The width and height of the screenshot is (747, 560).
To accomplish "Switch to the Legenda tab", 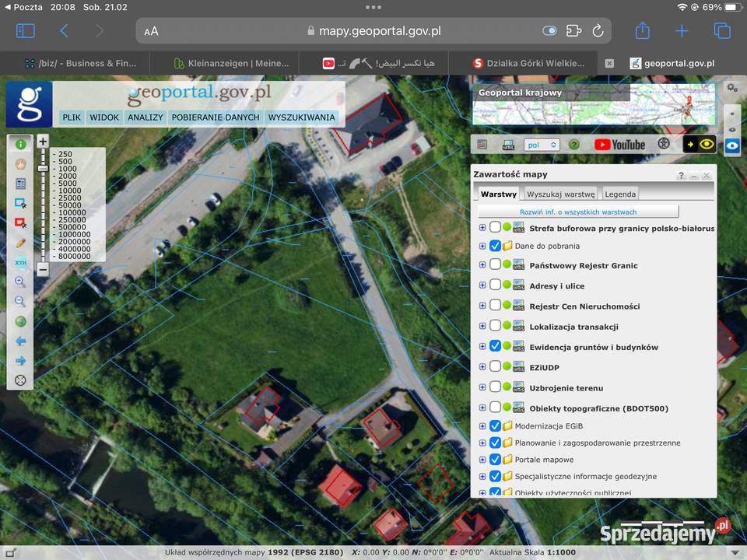I will point(620,194).
